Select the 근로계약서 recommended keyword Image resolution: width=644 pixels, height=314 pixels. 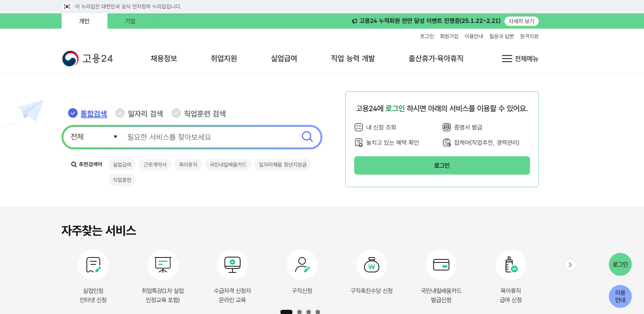point(155,165)
